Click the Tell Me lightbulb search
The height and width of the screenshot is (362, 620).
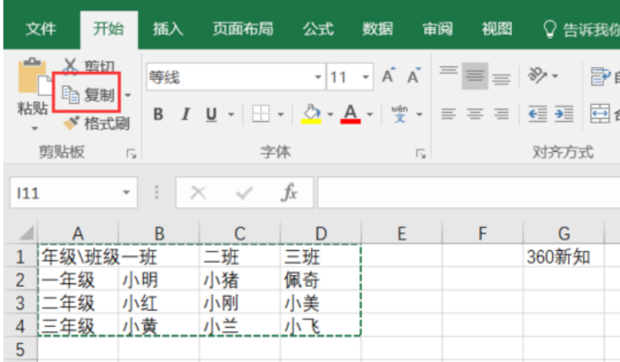coord(550,29)
